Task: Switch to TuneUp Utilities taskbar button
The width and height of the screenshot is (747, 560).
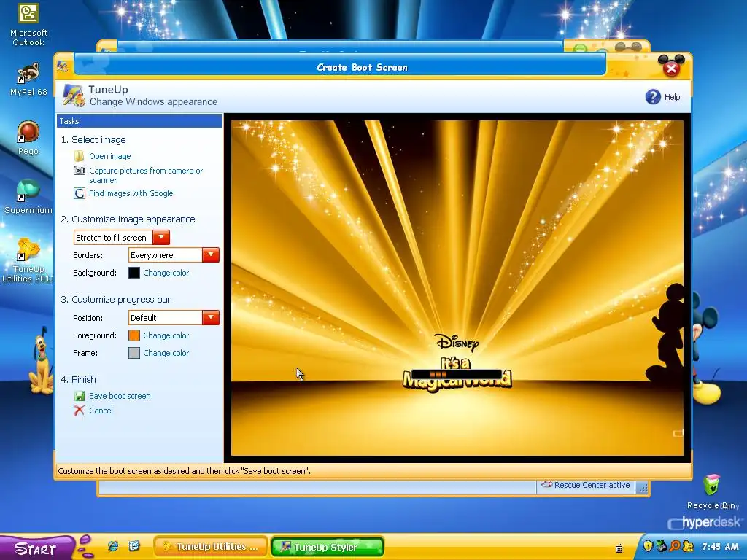Action: [211, 547]
